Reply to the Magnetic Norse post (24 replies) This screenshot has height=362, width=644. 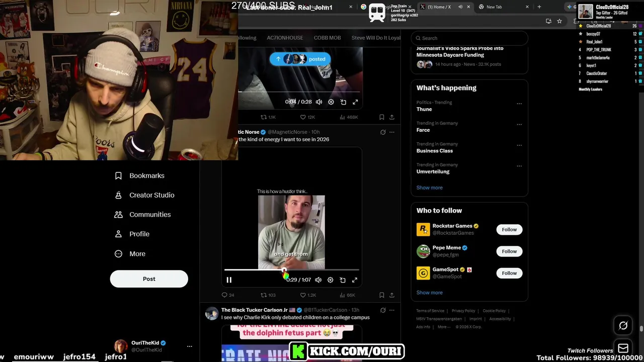(x=228, y=295)
